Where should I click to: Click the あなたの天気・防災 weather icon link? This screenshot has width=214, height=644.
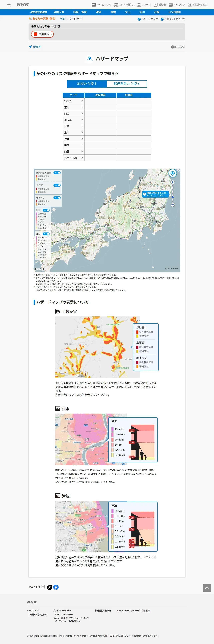(x=42, y=19)
